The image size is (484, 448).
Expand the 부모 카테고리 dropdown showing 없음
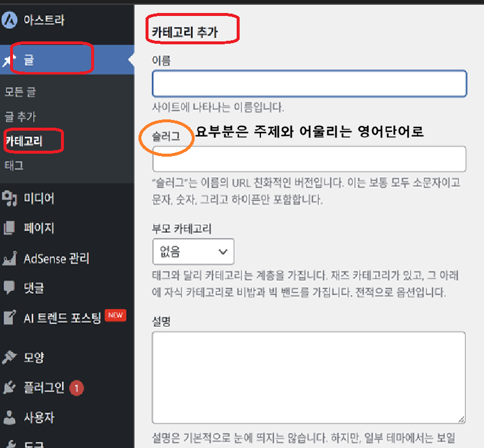(193, 252)
